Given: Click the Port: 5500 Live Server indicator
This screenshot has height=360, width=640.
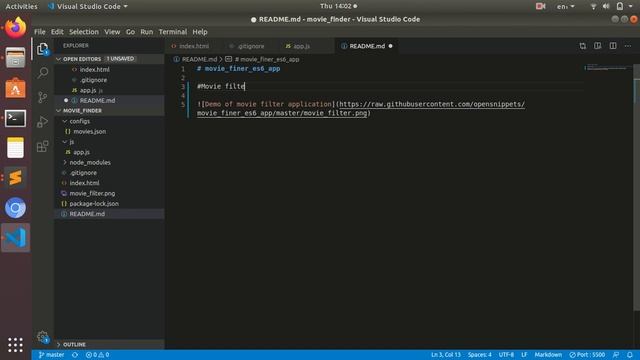Looking at the screenshot, I should pyautogui.click(x=587, y=355).
